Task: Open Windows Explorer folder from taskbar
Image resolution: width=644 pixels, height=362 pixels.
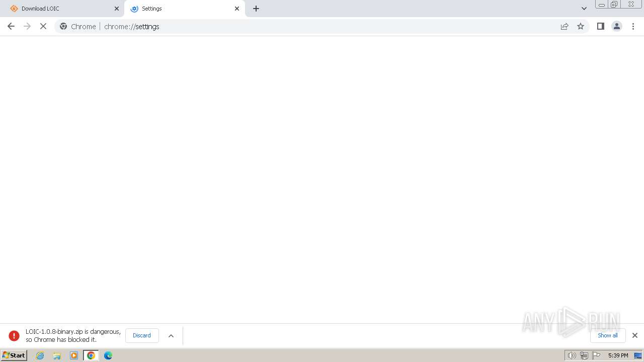Action: coord(57,355)
